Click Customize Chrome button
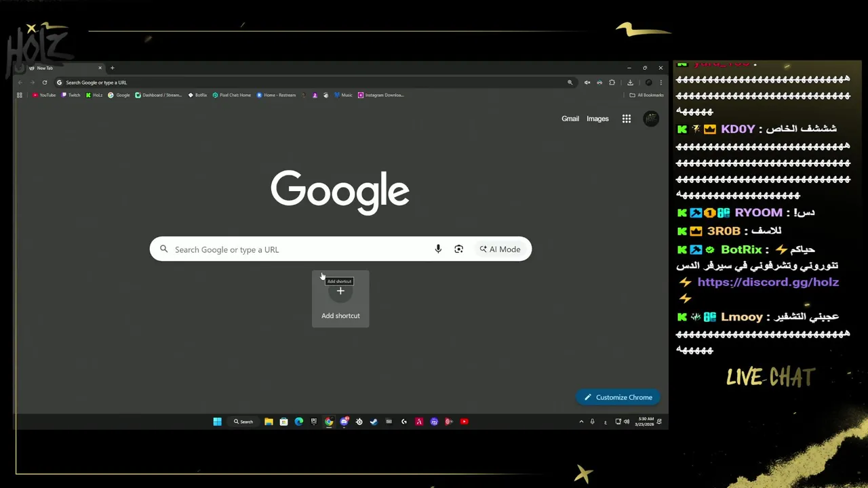 (x=618, y=397)
